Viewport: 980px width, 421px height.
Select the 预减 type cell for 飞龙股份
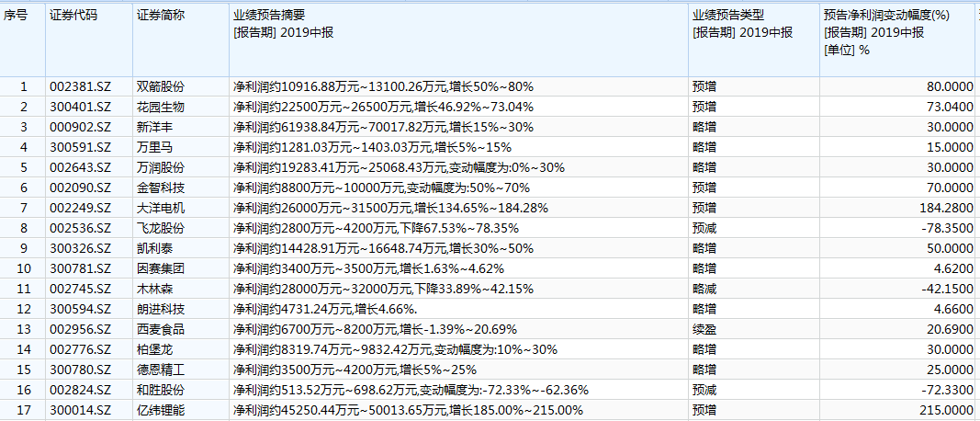tap(704, 228)
